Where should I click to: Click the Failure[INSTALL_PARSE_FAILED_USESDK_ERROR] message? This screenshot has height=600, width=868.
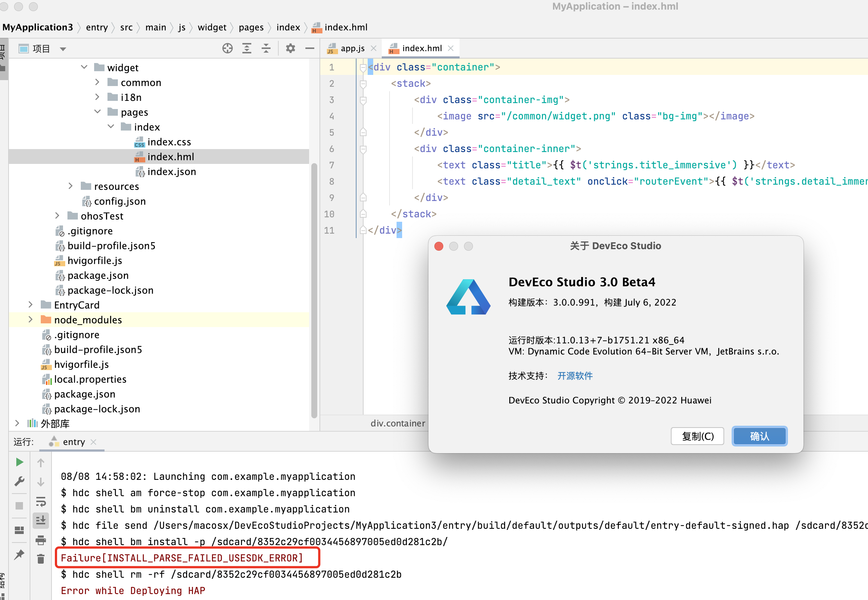(182, 557)
